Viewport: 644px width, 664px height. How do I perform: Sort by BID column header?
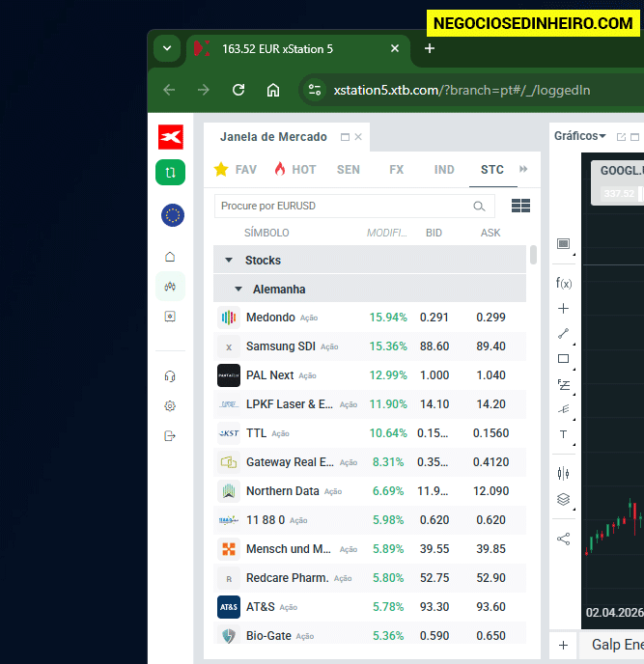[434, 233]
